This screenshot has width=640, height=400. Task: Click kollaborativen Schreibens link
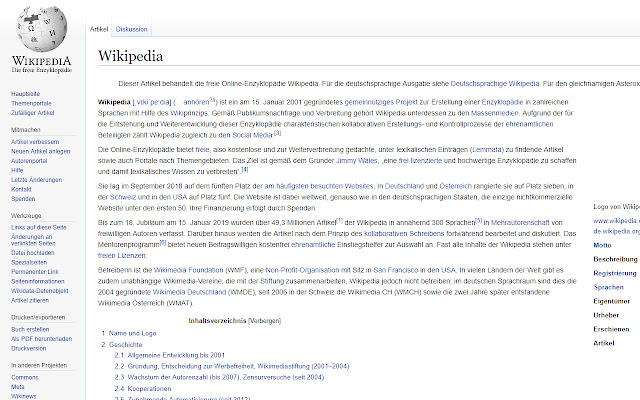point(404,234)
